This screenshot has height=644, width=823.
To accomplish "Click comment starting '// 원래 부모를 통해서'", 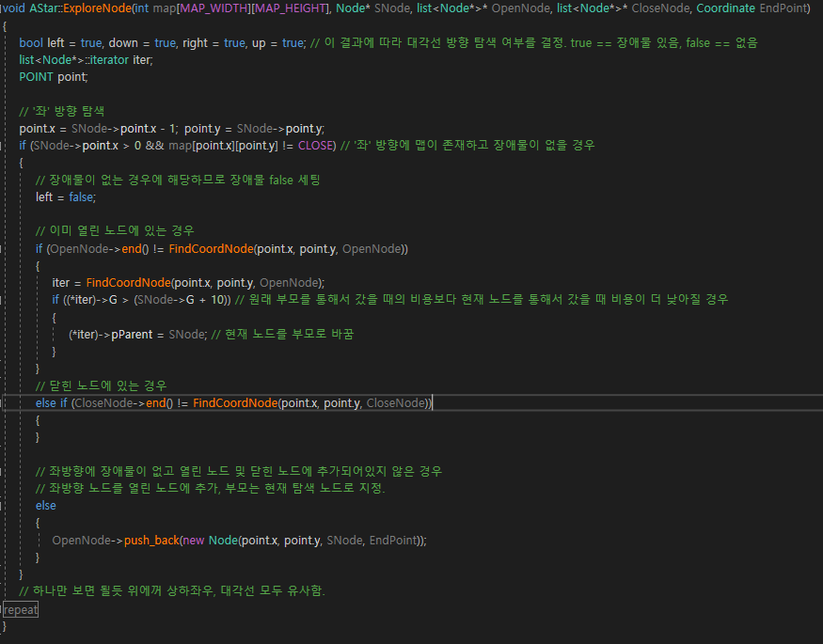I will point(482,300).
